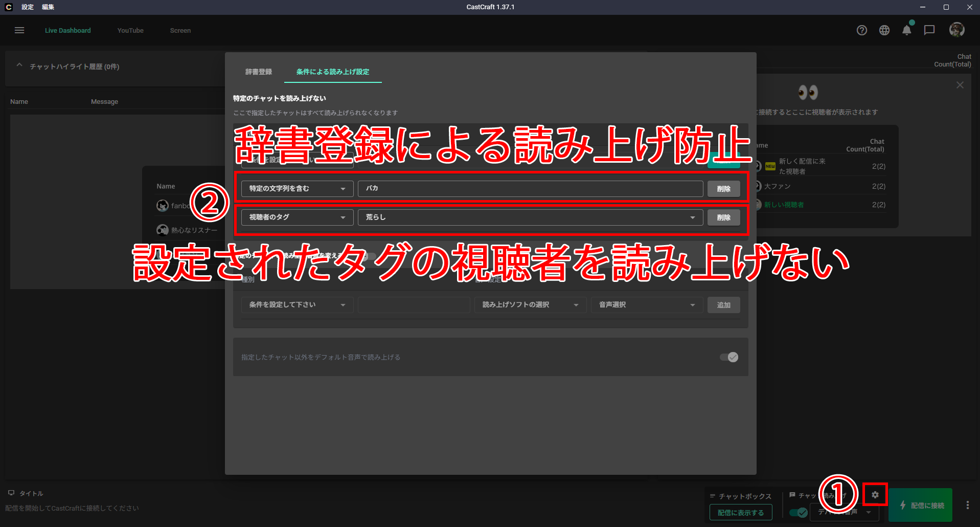Collapse チャットハイライト履歴 section

point(19,66)
